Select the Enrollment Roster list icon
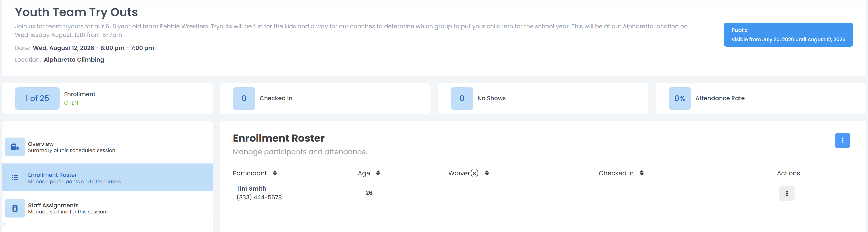Viewport: 868px width, 232px height. tap(15, 178)
